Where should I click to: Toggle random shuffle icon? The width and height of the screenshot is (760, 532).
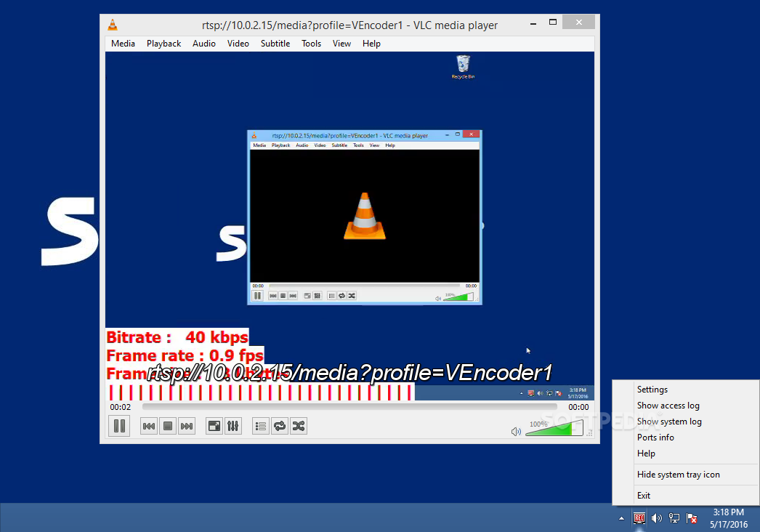pyautogui.click(x=299, y=427)
